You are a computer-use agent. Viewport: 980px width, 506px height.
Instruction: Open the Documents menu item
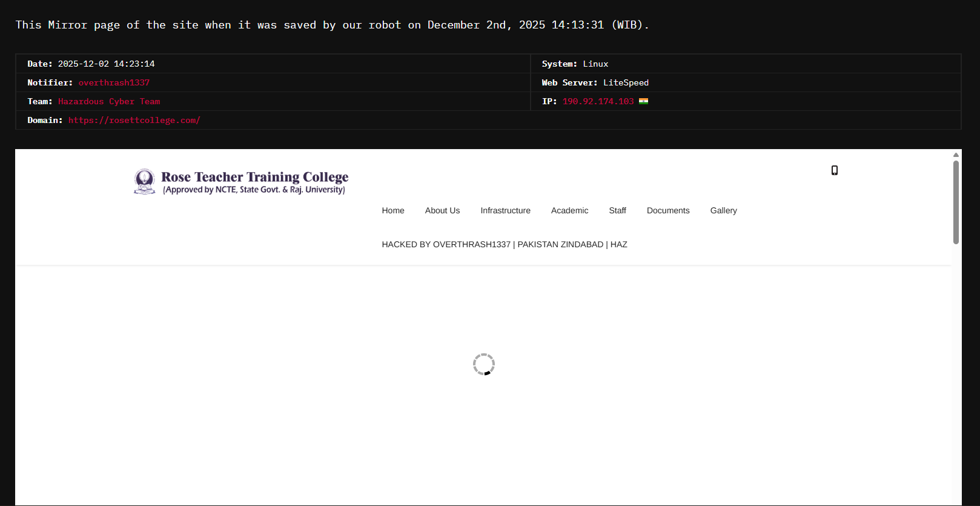[668, 210]
